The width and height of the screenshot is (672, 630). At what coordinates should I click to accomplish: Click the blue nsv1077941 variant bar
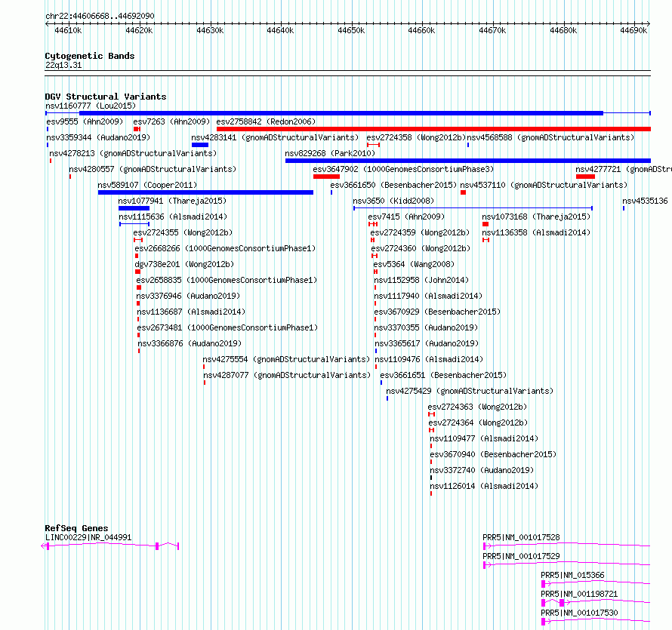pos(134,208)
